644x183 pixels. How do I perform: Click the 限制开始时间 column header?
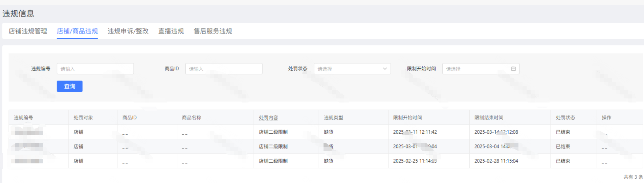click(x=407, y=117)
